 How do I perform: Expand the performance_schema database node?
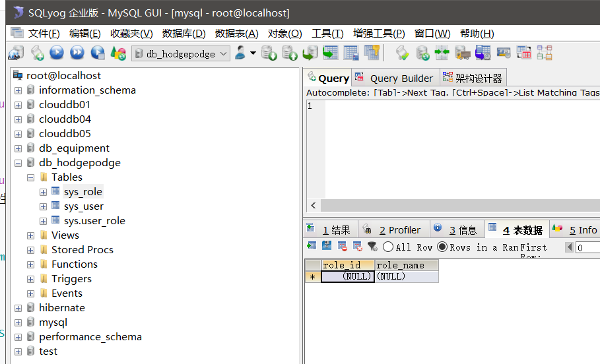18,337
